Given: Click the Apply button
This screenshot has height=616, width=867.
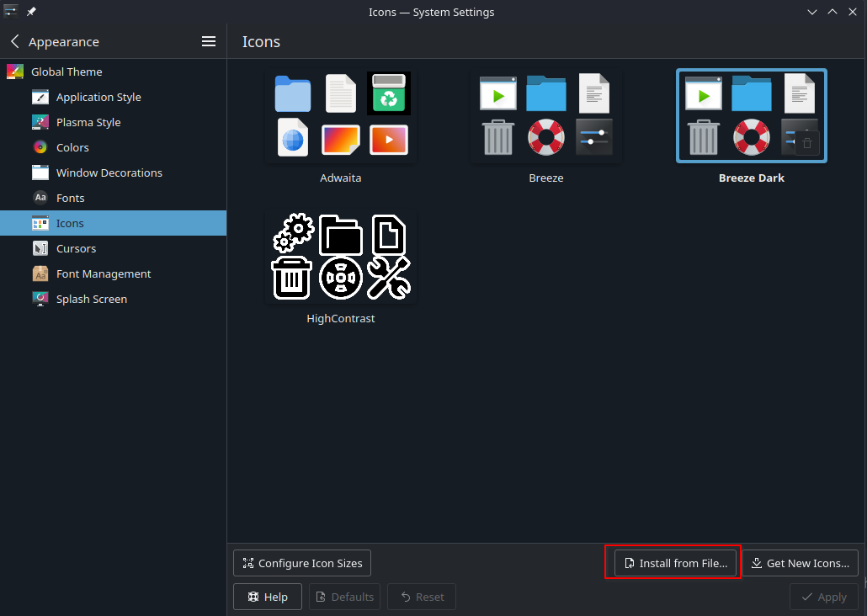Looking at the screenshot, I should pos(824,597).
